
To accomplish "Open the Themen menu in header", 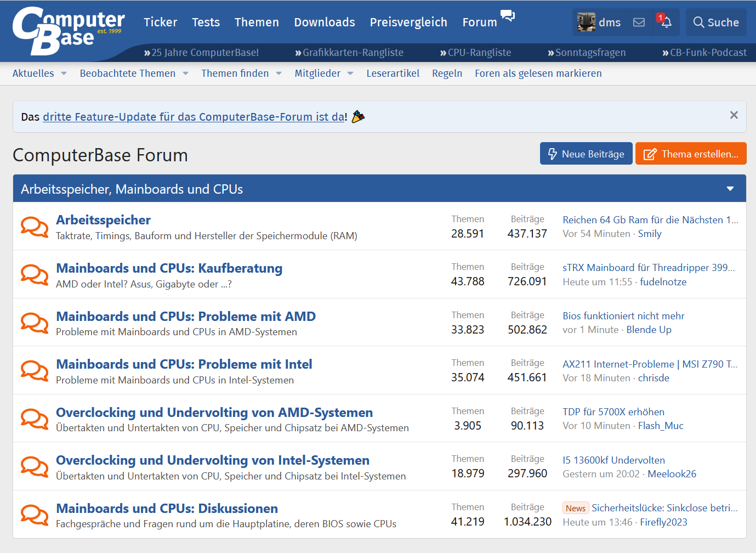I will [x=257, y=22].
